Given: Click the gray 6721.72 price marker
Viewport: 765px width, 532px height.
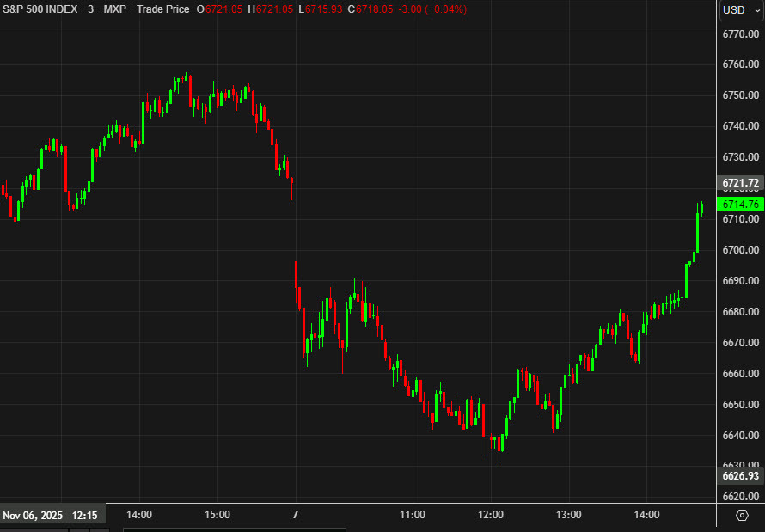Looking at the screenshot, I should click(x=740, y=183).
